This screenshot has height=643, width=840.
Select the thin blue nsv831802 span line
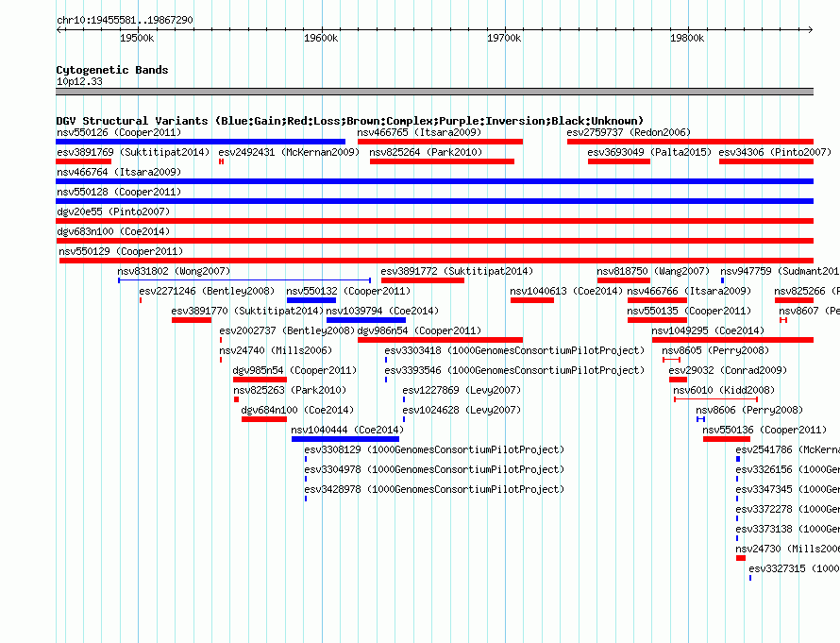(244, 280)
